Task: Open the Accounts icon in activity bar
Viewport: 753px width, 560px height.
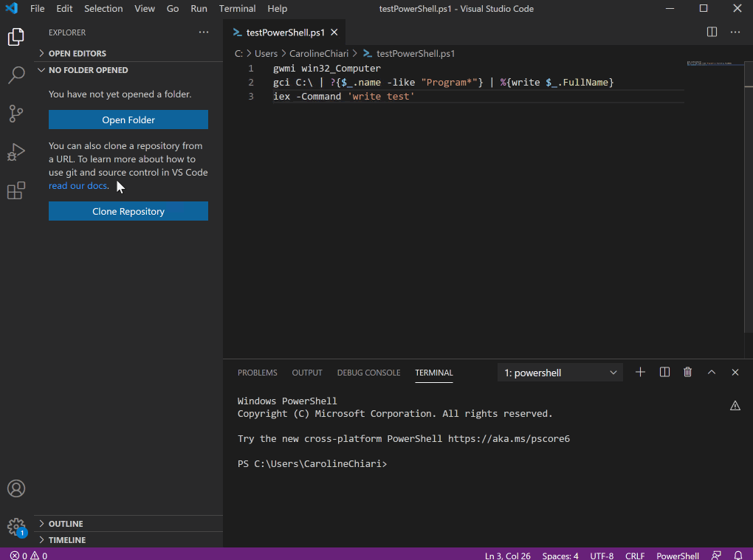Action: (x=16, y=488)
